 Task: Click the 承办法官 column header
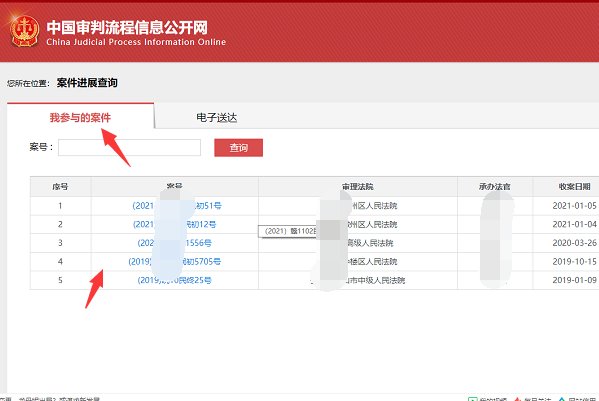pos(495,187)
